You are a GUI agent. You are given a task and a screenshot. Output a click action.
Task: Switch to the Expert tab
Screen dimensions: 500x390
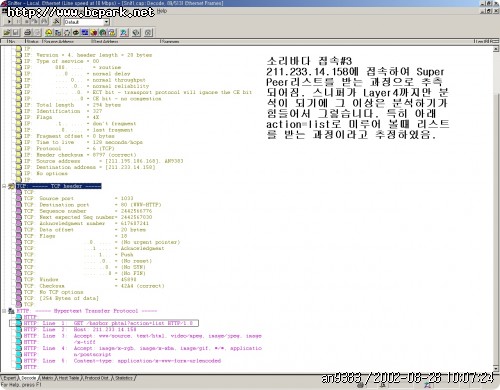(9, 378)
